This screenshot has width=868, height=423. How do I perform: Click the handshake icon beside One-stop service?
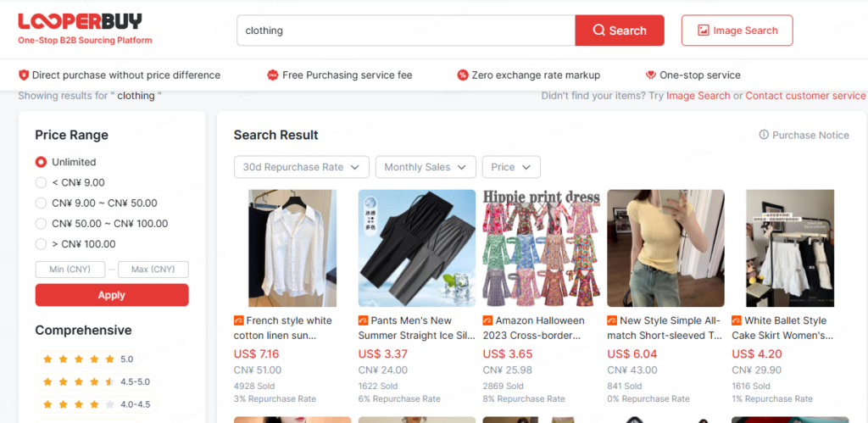[651, 75]
